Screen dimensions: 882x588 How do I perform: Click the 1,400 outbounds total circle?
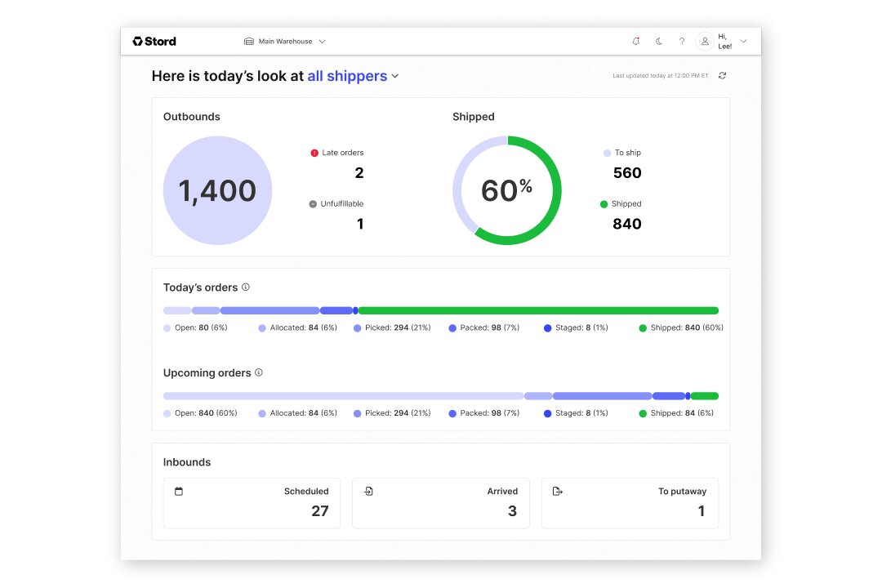point(217,190)
